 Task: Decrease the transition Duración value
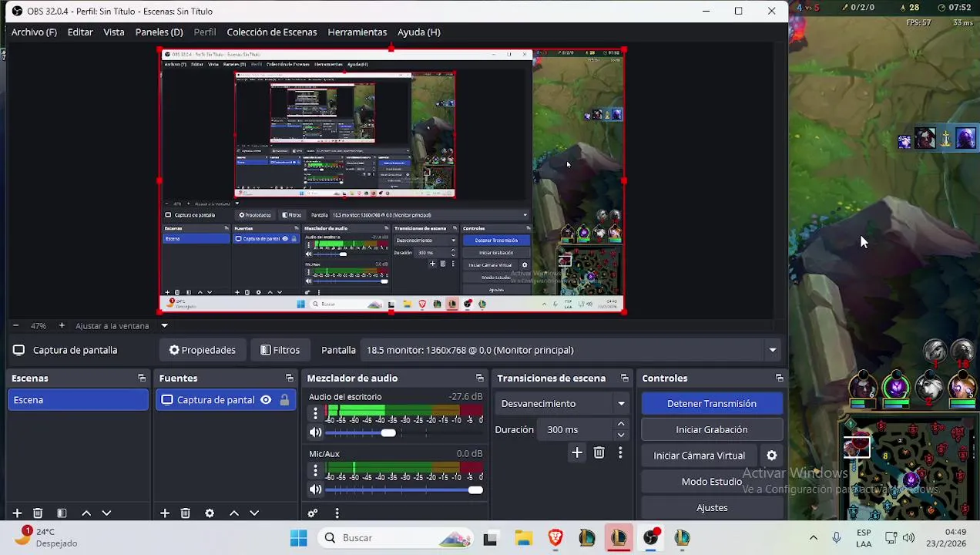pyautogui.click(x=621, y=435)
